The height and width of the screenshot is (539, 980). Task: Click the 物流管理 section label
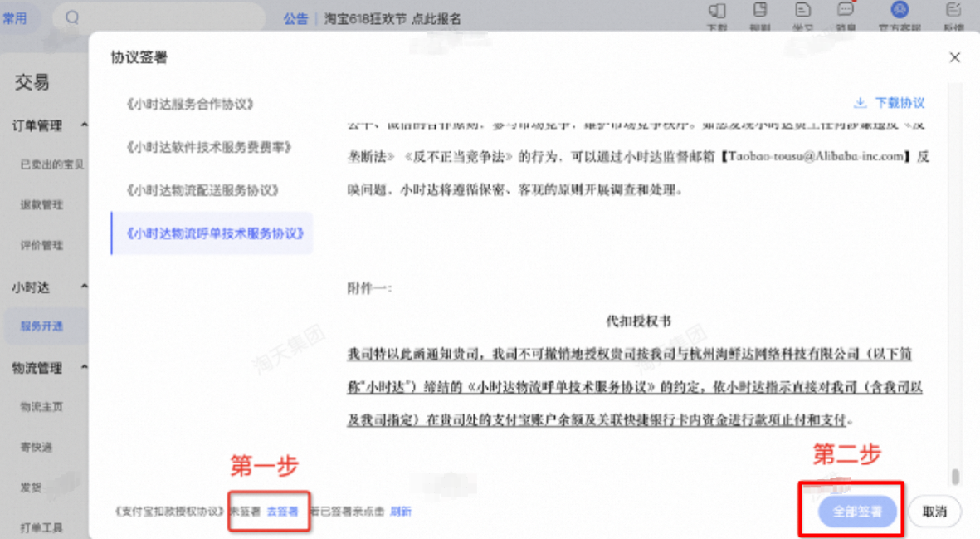tap(37, 368)
